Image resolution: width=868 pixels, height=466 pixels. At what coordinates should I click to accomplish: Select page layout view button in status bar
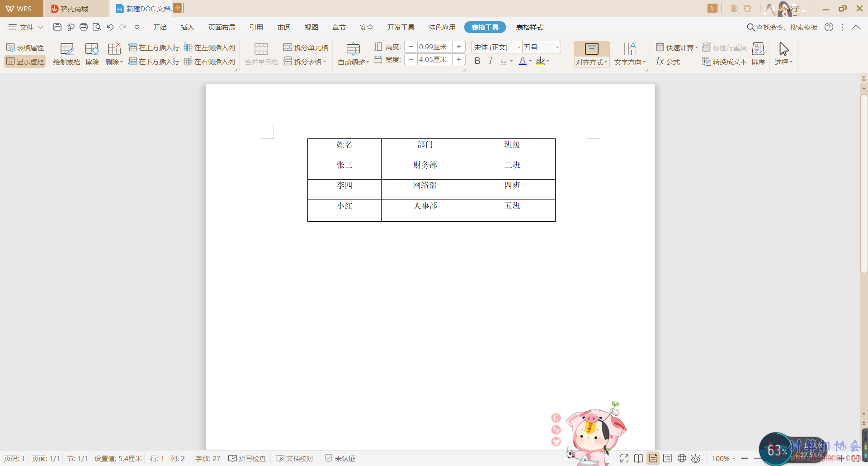pos(653,458)
